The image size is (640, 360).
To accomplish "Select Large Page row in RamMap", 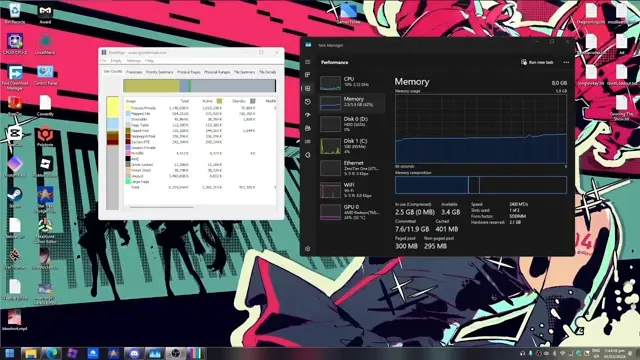I will [x=200, y=182].
